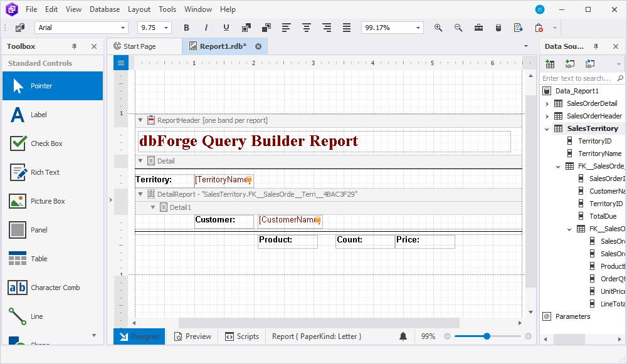This screenshot has height=364, width=627.
Task: Open the Tools menu
Action: (167, 9)
